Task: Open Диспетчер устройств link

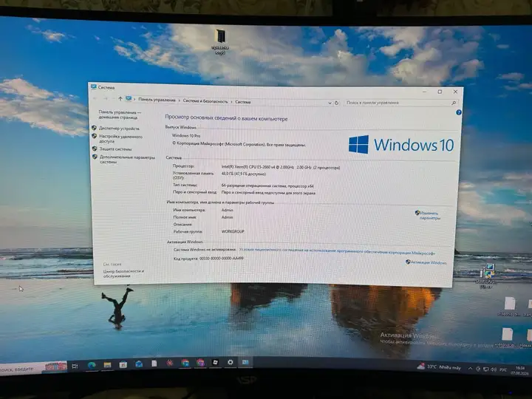Action: tap(119, 129)
